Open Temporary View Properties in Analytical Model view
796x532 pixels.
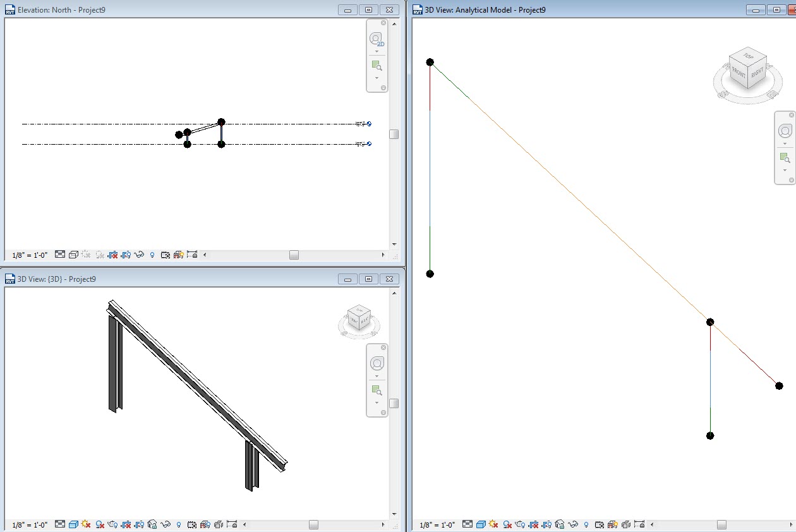click(x=599, y=524)
